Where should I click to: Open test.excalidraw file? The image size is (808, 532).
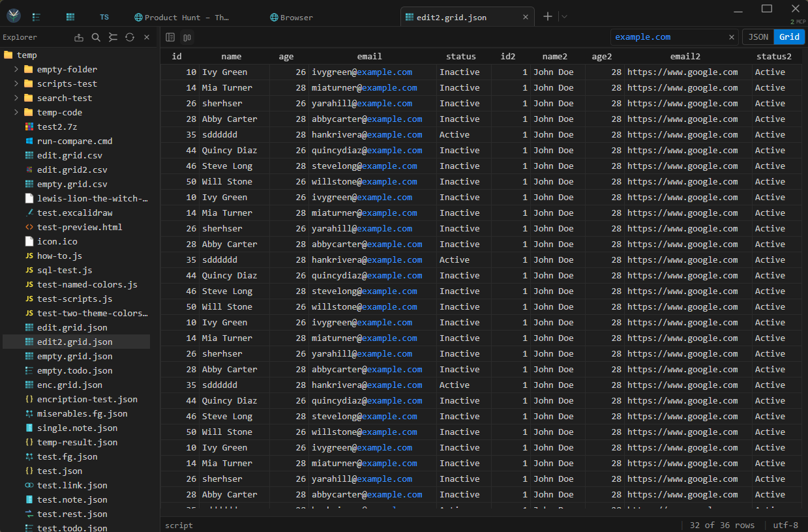[x=76, y=213]
